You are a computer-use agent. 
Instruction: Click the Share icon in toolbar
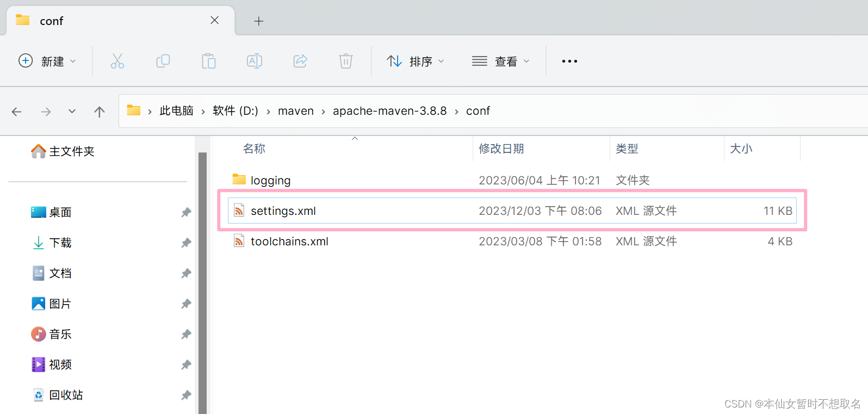tap(300, 61)
